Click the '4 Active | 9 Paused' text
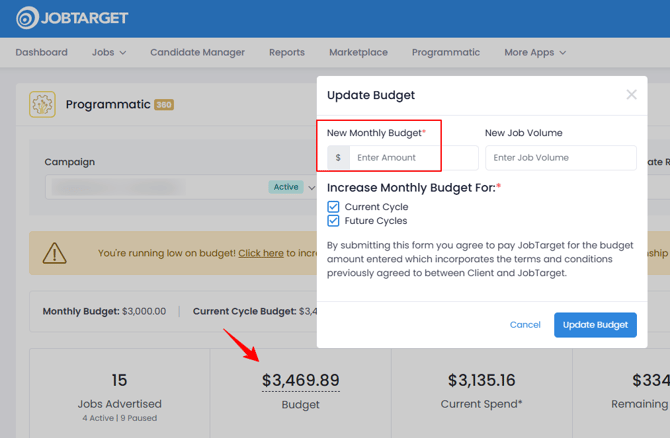The image size is (670, 438). click(x=120, y=418)
